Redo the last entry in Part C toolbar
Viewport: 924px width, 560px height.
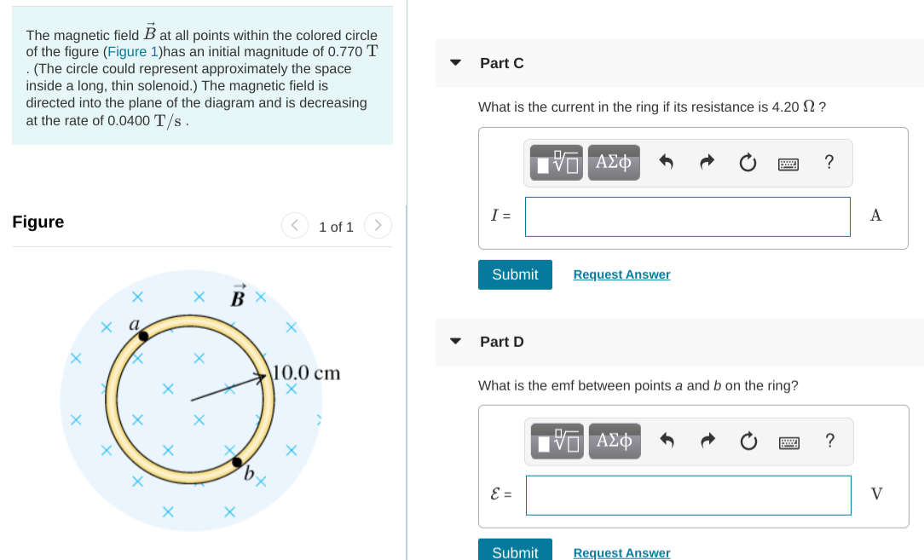[x=707, y=162]
